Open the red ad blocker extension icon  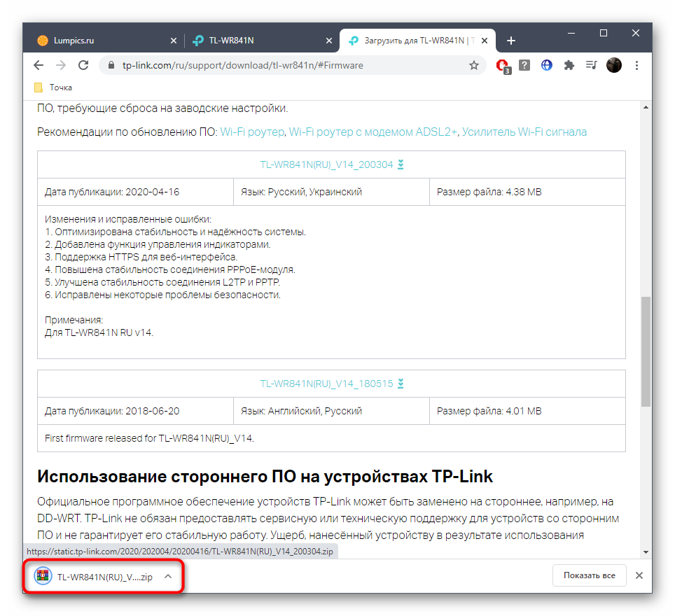click(502, 66)
